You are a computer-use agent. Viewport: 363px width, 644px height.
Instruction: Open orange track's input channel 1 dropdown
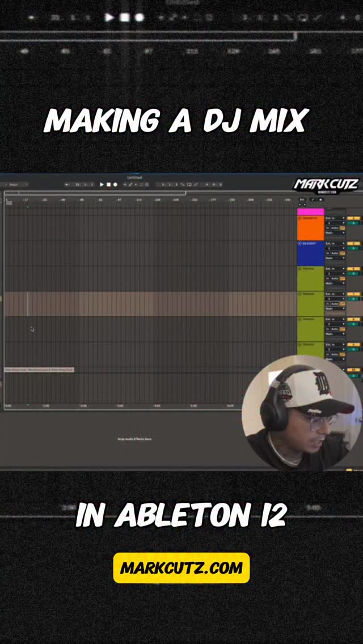coord(335,223)
